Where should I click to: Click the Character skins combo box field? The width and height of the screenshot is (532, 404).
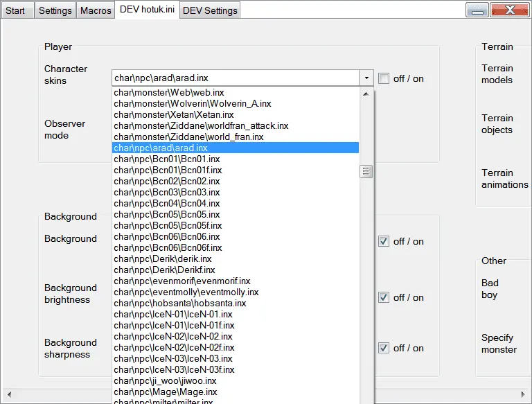click(236, 78)
